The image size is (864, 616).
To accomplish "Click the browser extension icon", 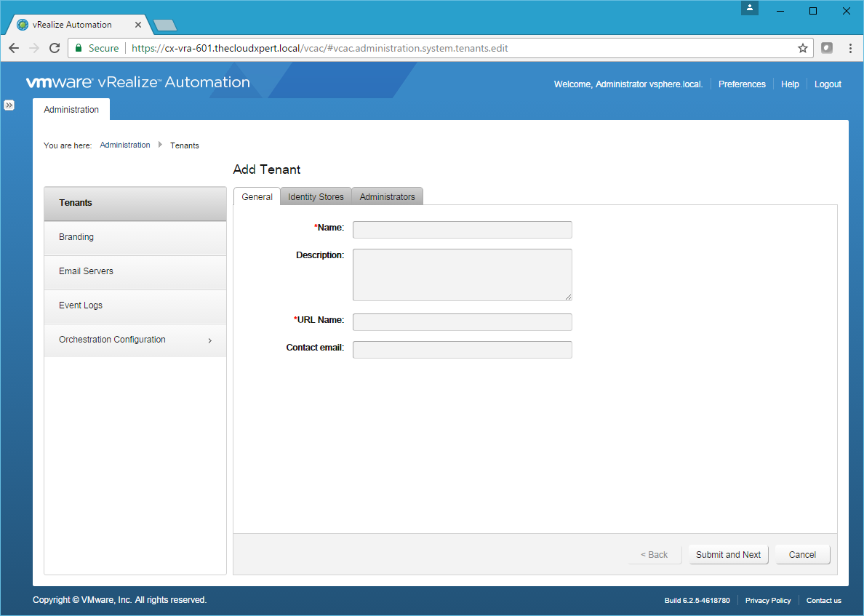I will [827, 48].
